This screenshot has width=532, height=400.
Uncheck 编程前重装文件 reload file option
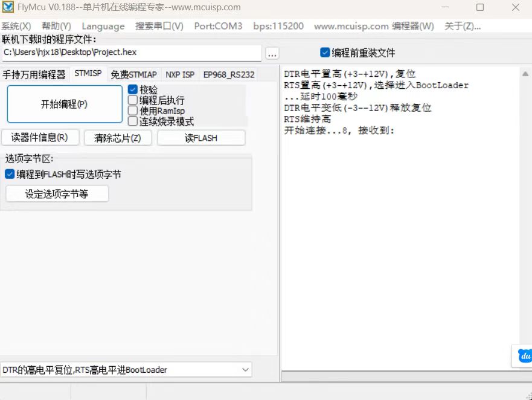(x=325, y=53)
